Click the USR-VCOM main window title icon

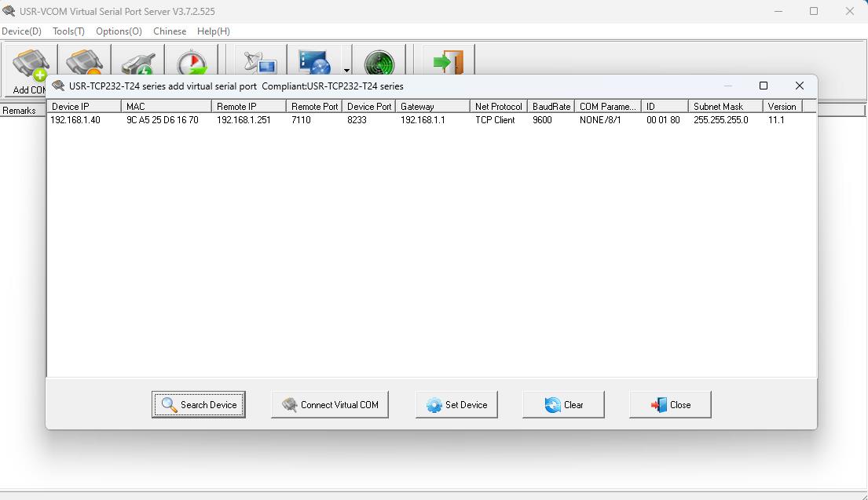(9, 11)
